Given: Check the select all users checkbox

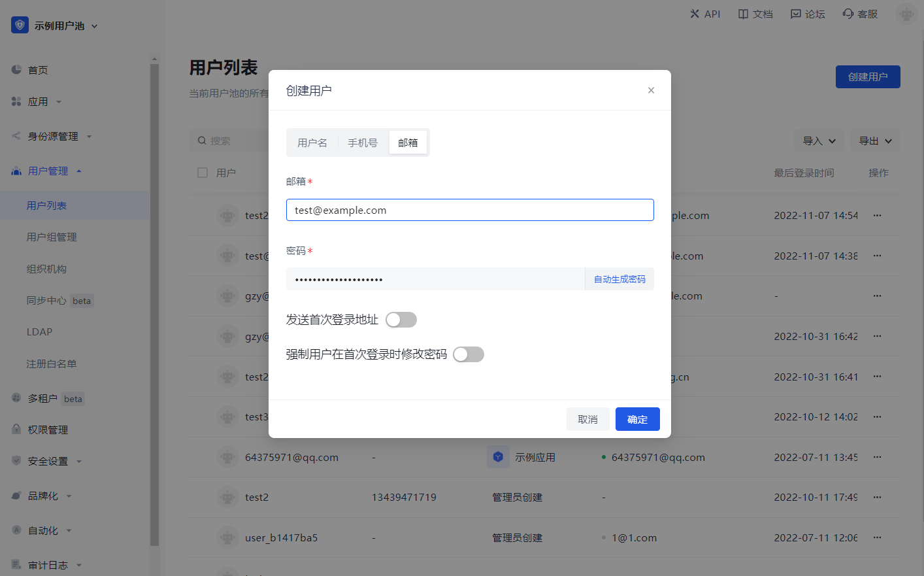Looking at the screenshot, I should pyautogui.click(x=203, y=173).
